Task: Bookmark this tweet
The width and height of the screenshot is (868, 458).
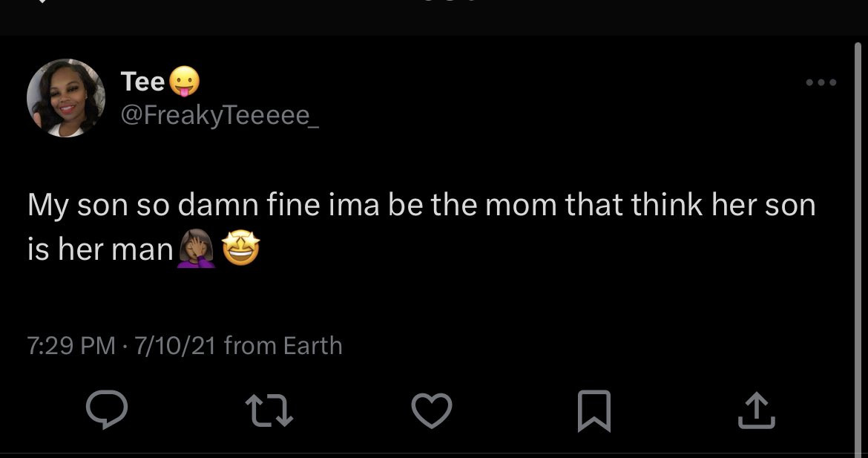Action: tap(594, 410)
